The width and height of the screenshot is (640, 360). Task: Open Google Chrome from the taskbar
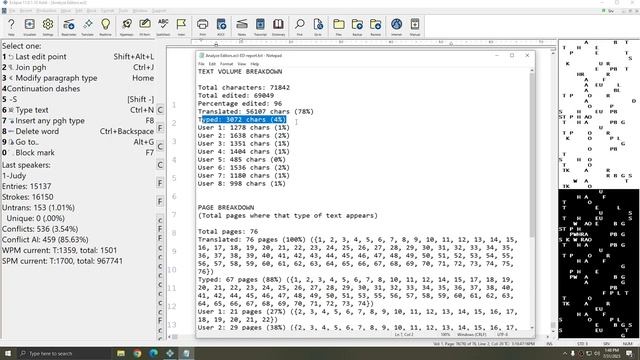137,353
